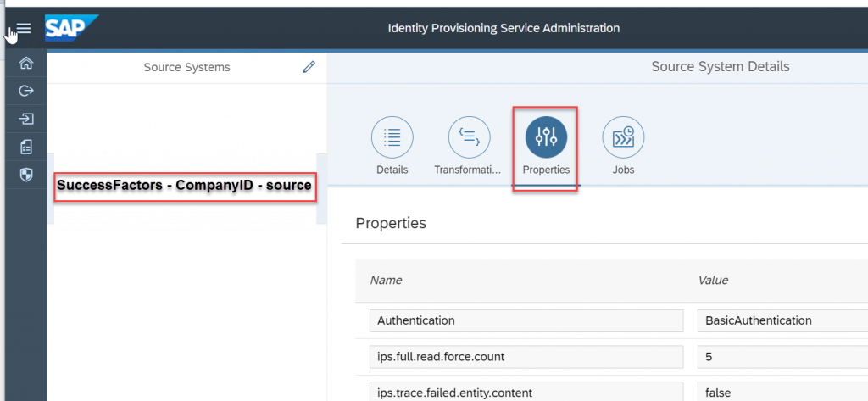
Task: Click the BasicAuthentication value field
Action: [x=782, y=320]
